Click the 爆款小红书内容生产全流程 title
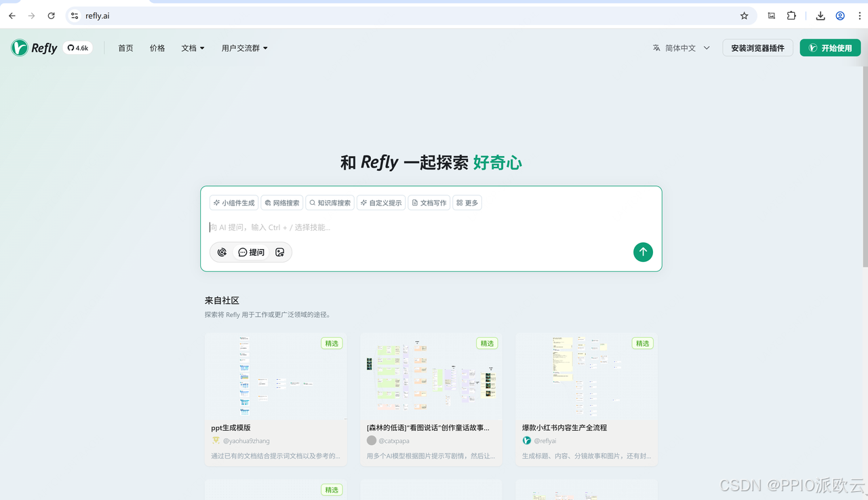The image size is (868, 500). [x=564, y=428]
